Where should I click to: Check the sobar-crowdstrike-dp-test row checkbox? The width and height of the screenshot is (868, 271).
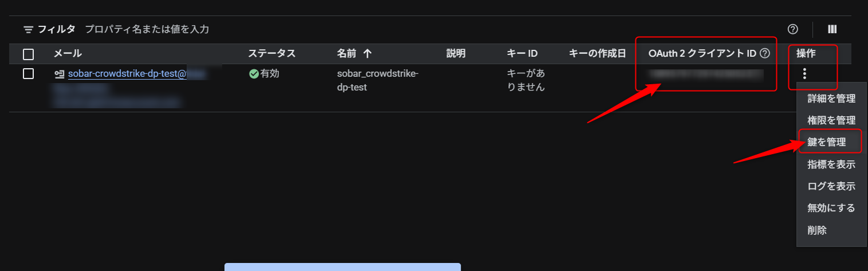(28, 73)
